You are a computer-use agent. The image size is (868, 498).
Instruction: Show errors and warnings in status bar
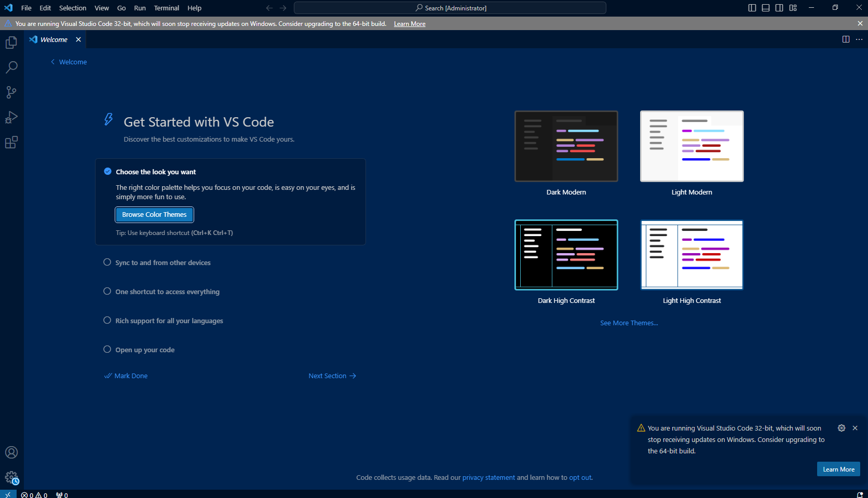(x=34, y=495)
